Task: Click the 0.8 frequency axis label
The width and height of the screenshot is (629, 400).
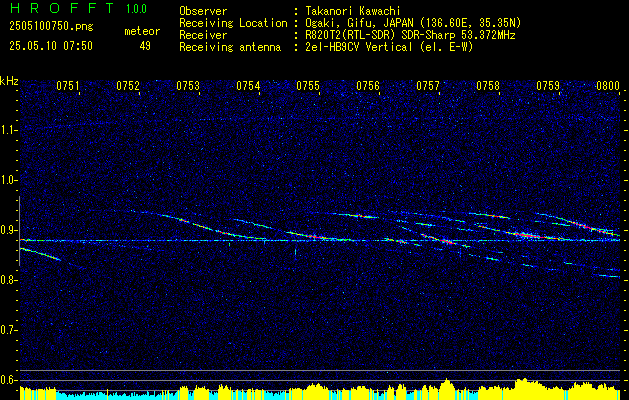Action: 9,280
